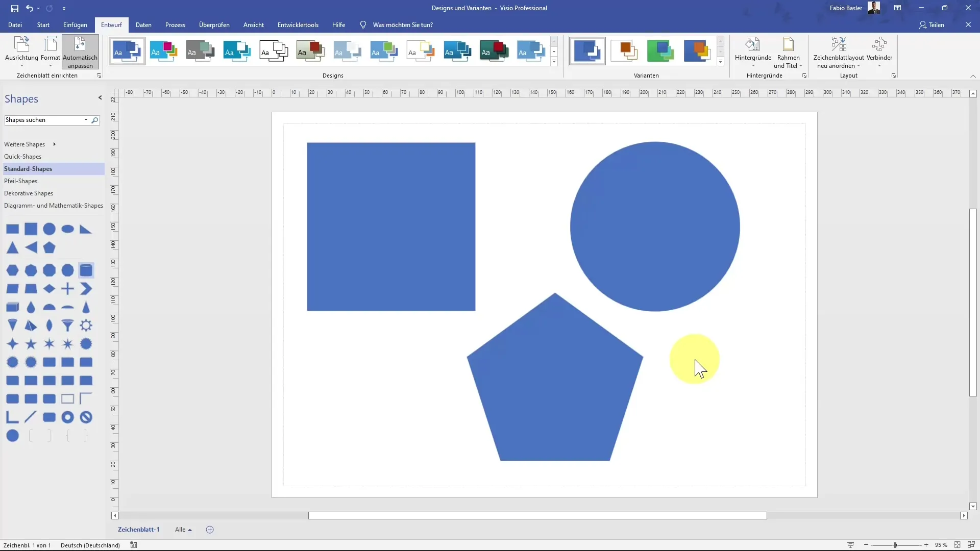Viewport: 980px width, 551px height.
Task: Open the Alle pages list
Action: click(x=183, y=530)
